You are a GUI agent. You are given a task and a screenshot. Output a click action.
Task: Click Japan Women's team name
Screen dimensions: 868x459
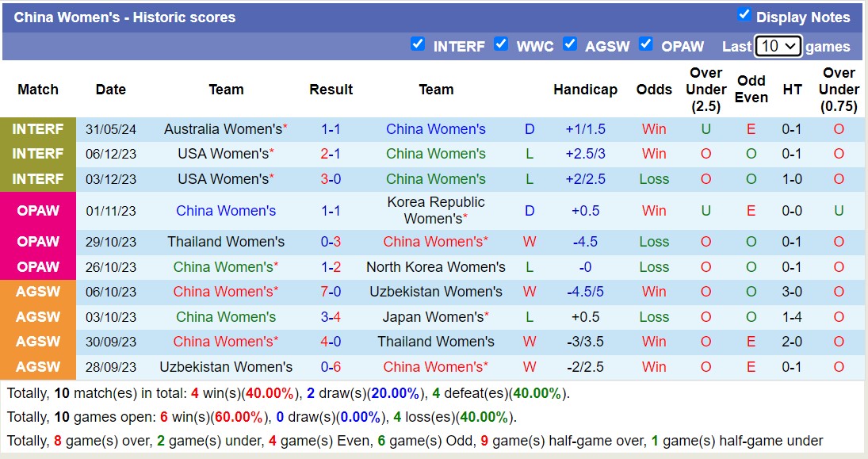[x=433, y=317]
